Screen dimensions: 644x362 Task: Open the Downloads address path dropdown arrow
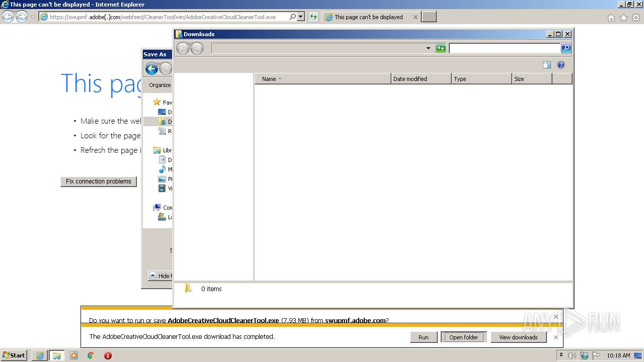coord(428,48)
